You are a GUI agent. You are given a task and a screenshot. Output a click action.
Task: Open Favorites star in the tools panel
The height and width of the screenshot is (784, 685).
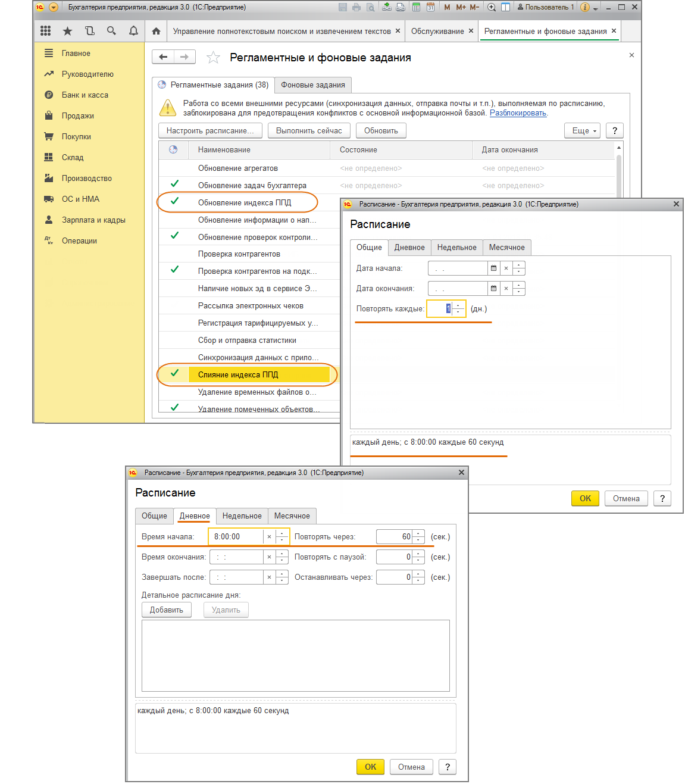coord(67,31)
